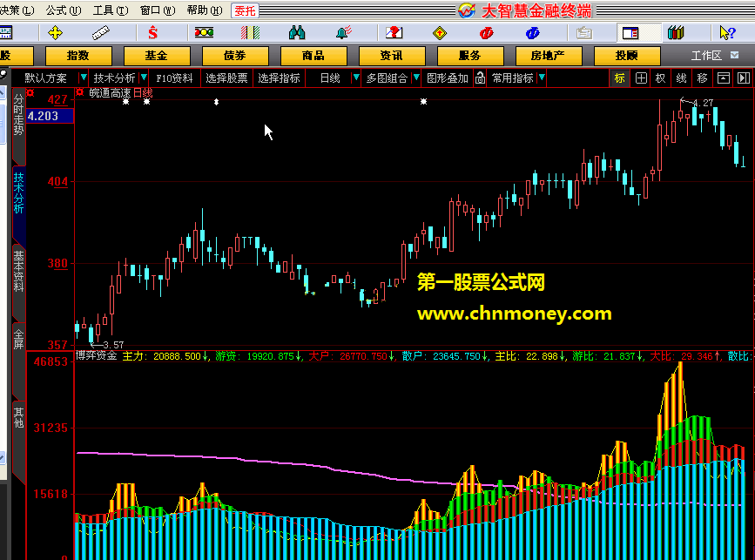
Task: Click the window layout panel icon
Action: 630,33
